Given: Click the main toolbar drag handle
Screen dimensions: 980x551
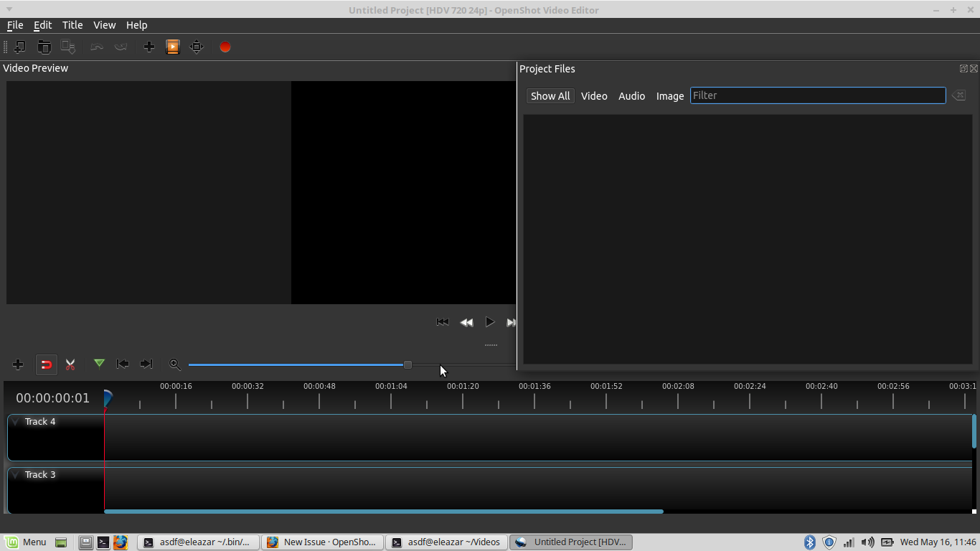Looking at the screenshot, I should (x=6, y=47).
